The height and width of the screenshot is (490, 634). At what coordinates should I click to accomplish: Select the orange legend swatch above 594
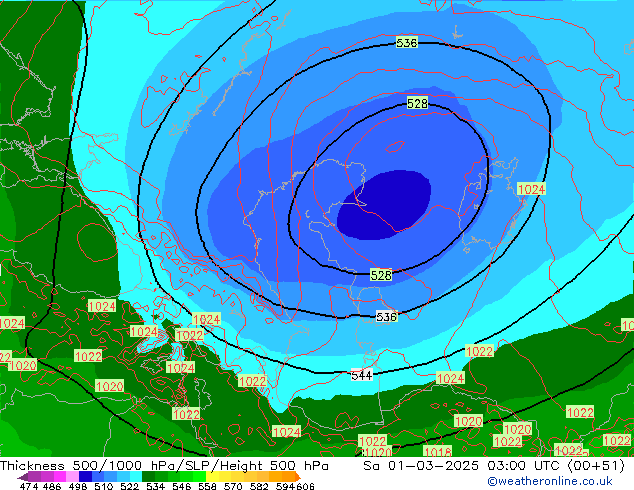(x=289, y=476)
